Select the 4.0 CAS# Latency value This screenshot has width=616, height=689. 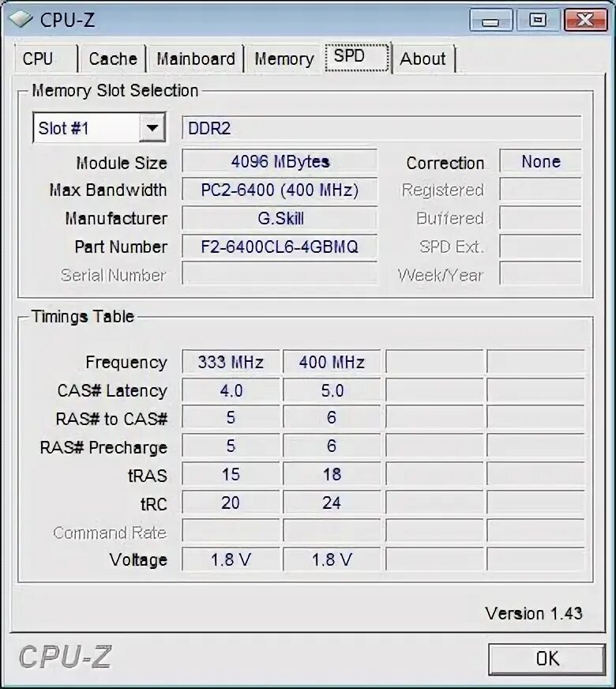pos(231,390)
